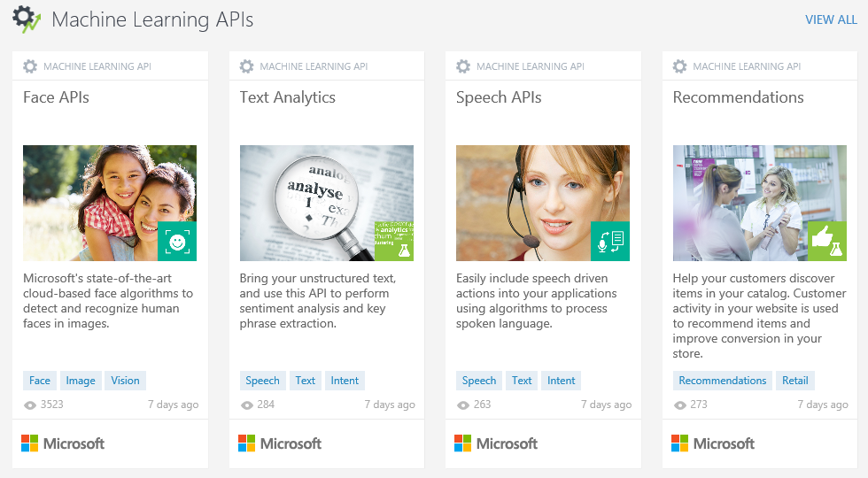Click the Text Analytics magnifying glass thumbnail

click(x=327, y=203)
